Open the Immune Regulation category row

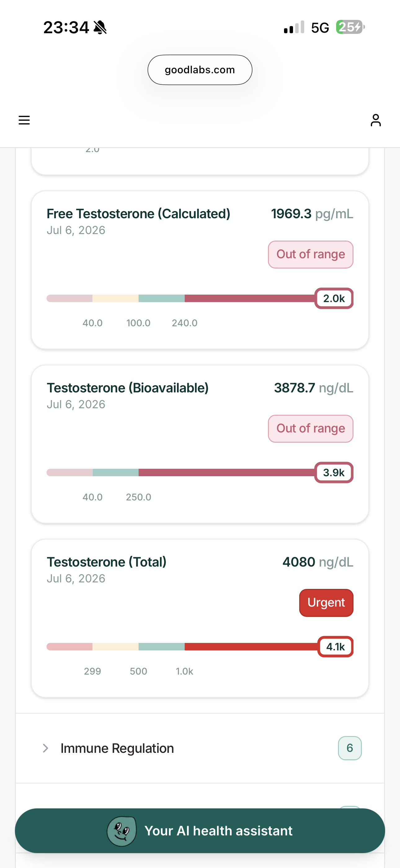tap(200, 748)
